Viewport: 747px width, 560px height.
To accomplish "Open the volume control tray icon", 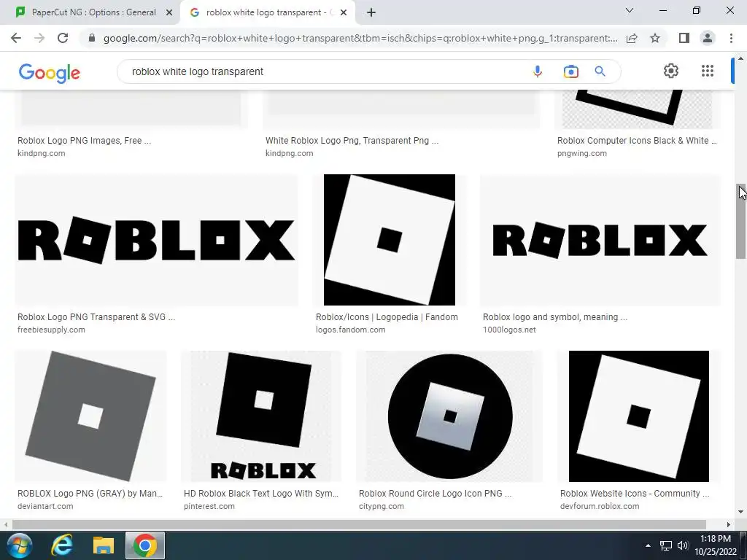I will point(683,545).
